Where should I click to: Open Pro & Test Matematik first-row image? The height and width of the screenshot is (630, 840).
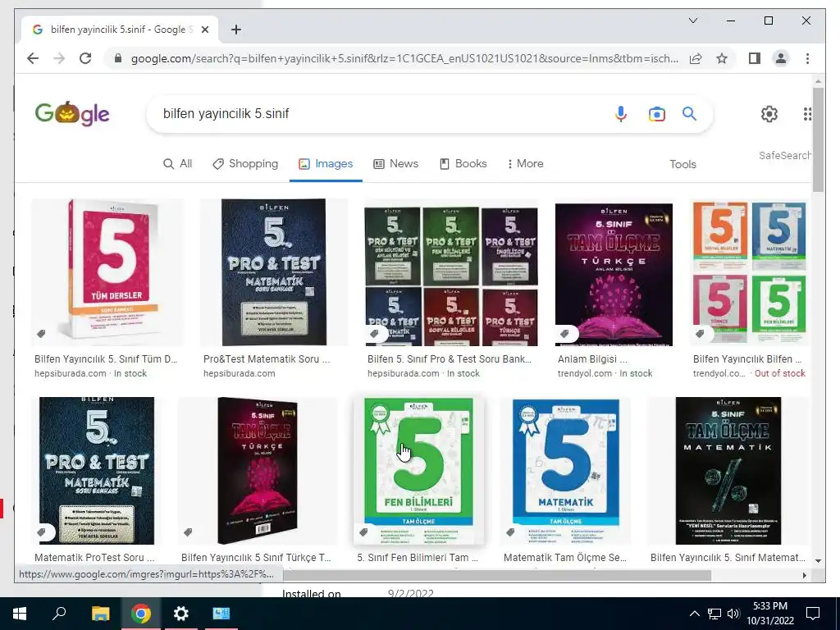[274, 272]
